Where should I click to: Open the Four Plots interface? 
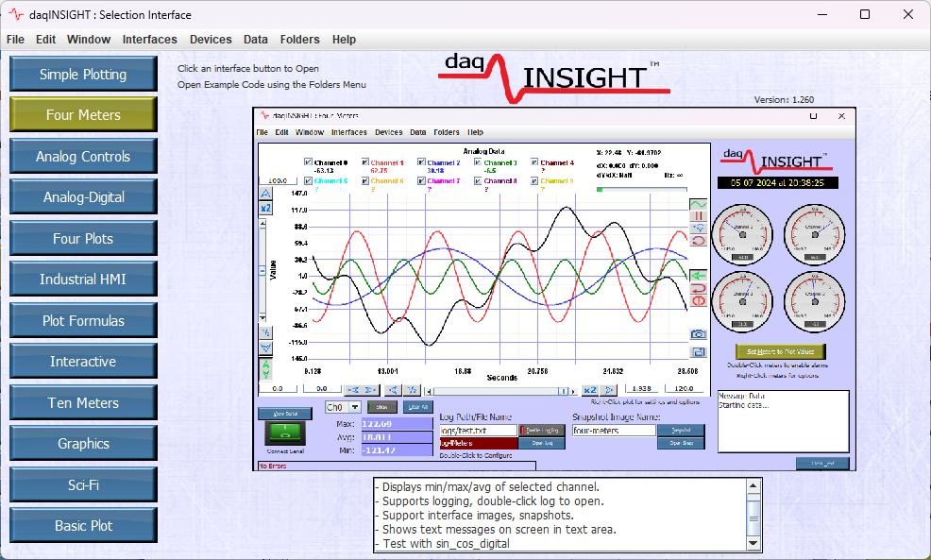[83, 238]
